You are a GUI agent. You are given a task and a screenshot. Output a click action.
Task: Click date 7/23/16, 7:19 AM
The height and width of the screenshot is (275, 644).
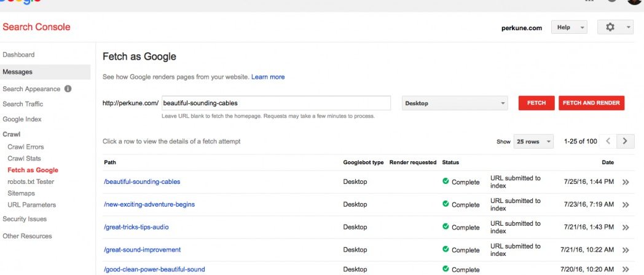point(590,204)
